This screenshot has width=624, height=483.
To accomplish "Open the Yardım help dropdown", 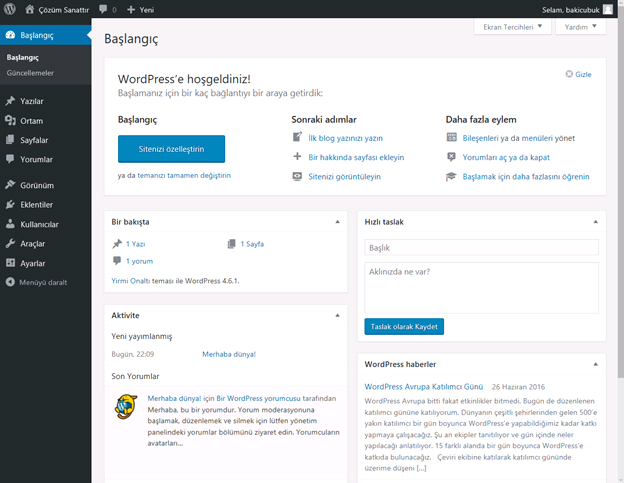I will click(581, 27).
